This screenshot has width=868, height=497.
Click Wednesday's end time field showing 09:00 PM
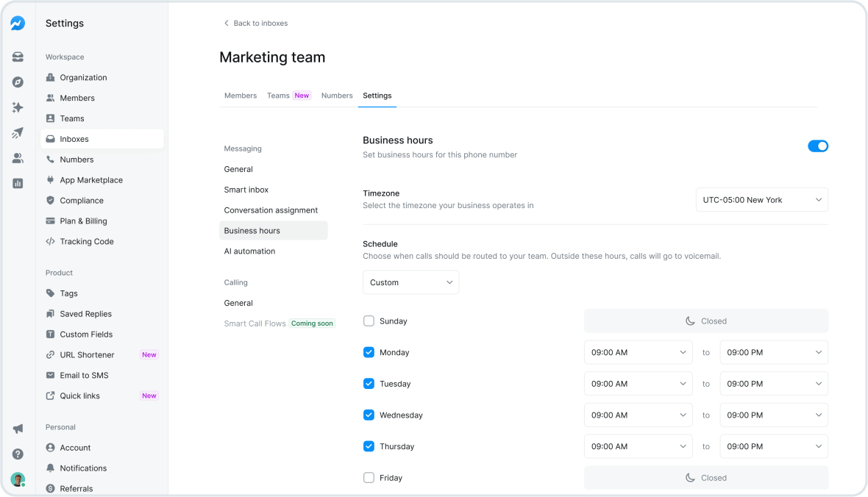coord(773,415)
